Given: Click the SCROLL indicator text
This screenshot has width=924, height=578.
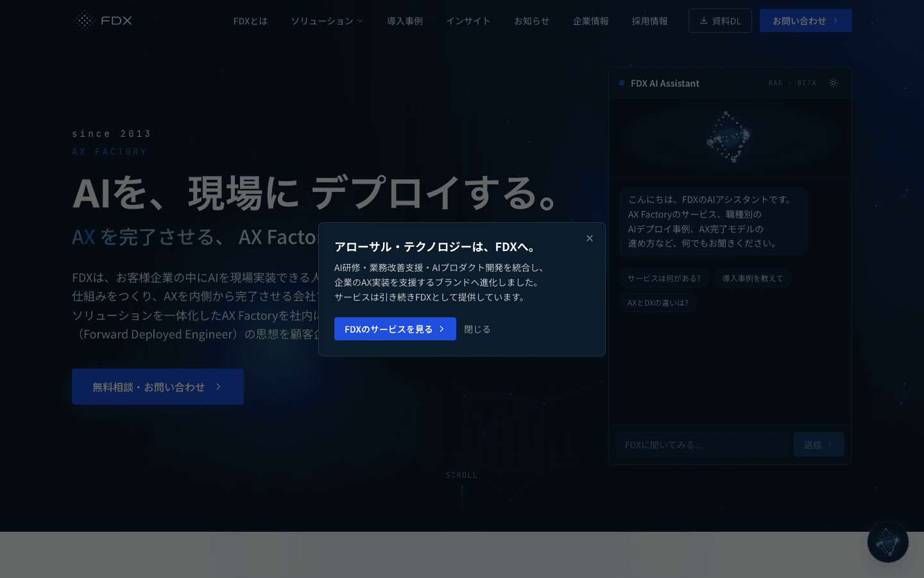Looking at the screenshot, I should [462, 475].
